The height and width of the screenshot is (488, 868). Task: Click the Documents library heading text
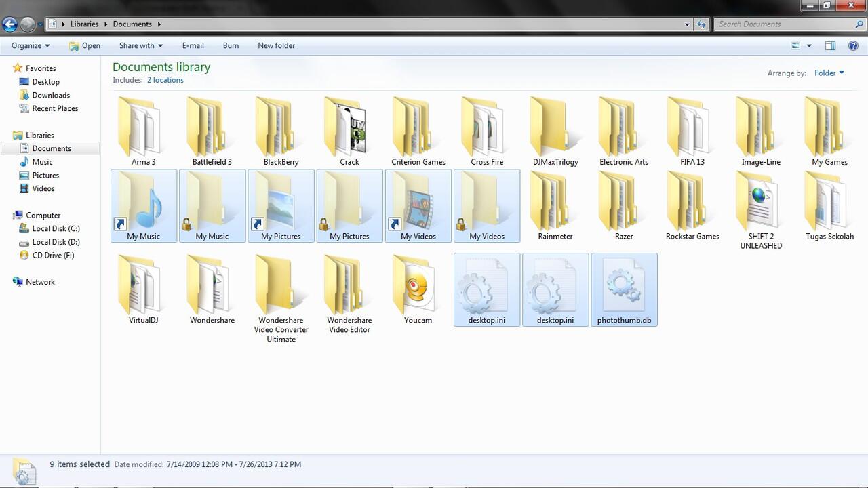[161, 67]
